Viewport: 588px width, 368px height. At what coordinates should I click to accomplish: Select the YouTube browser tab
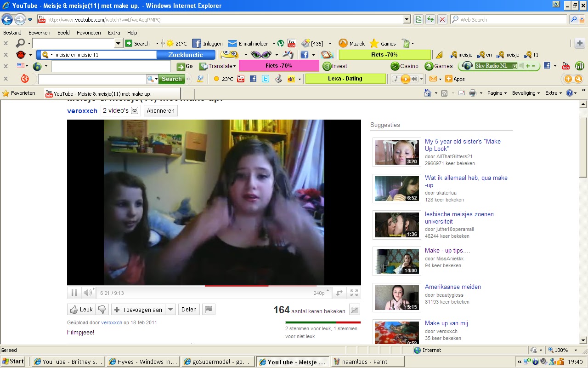112,93
